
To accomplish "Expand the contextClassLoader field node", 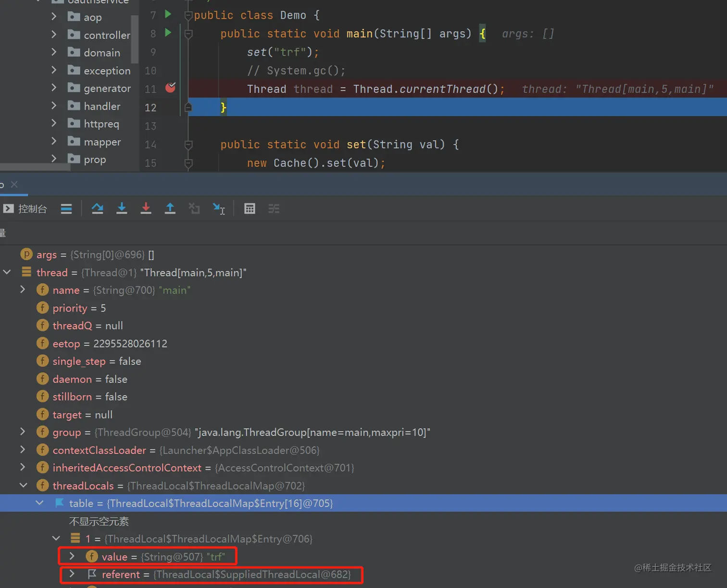I will pos(23,450).
